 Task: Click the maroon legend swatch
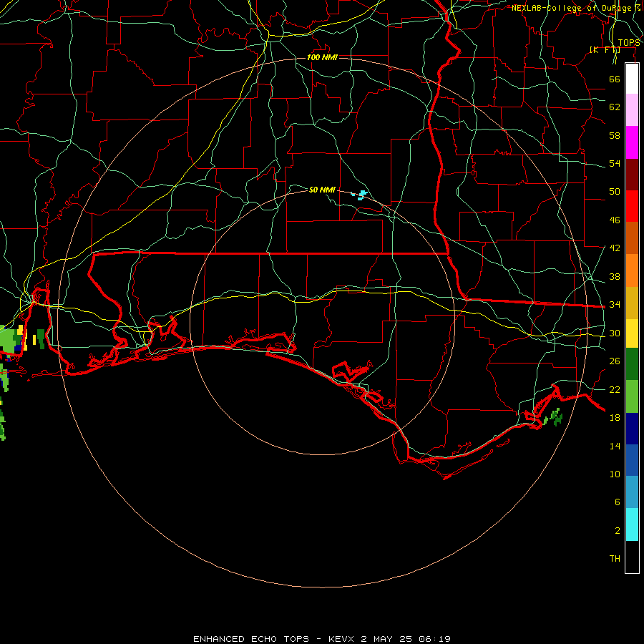(x=632, y=175)
